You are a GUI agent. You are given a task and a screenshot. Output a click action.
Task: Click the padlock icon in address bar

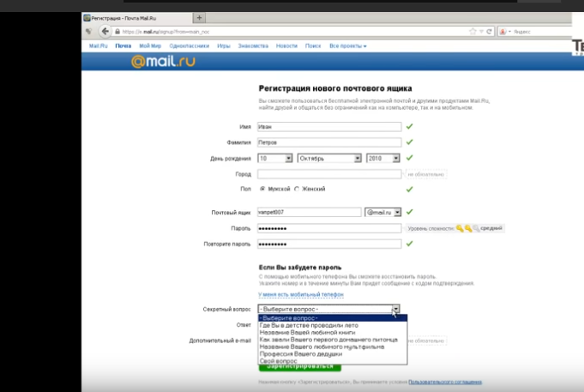pyautogui.click(x=117, y=32)
